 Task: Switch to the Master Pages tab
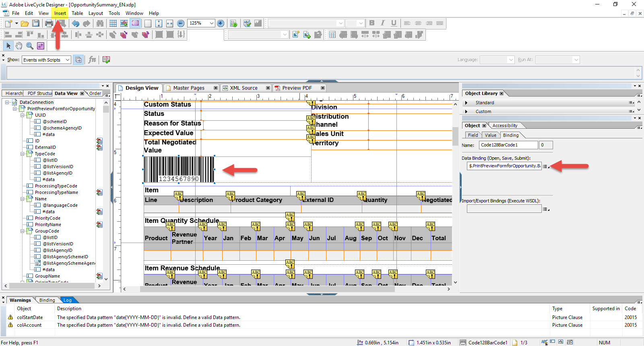(x=189, y=88)
